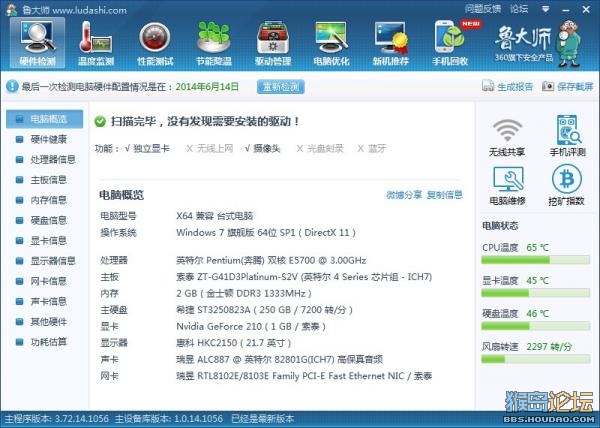Click the small Ludashi title bar icon

click(11, 10)
